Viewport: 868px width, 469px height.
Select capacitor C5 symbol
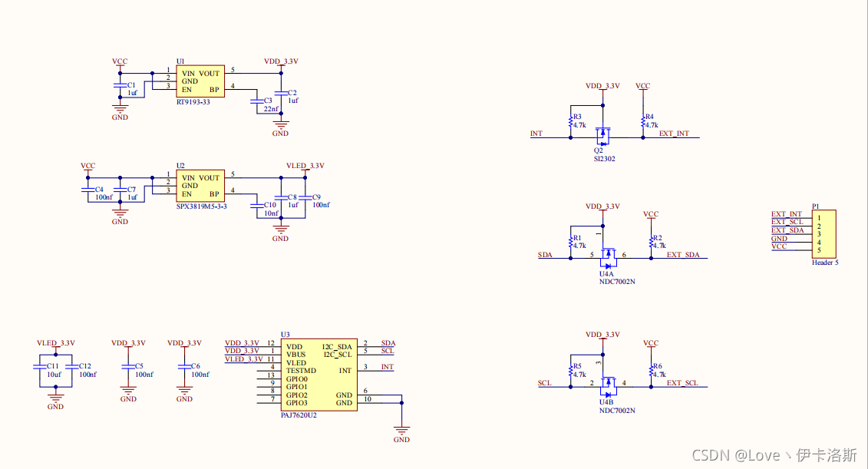(x=128, y=367)
